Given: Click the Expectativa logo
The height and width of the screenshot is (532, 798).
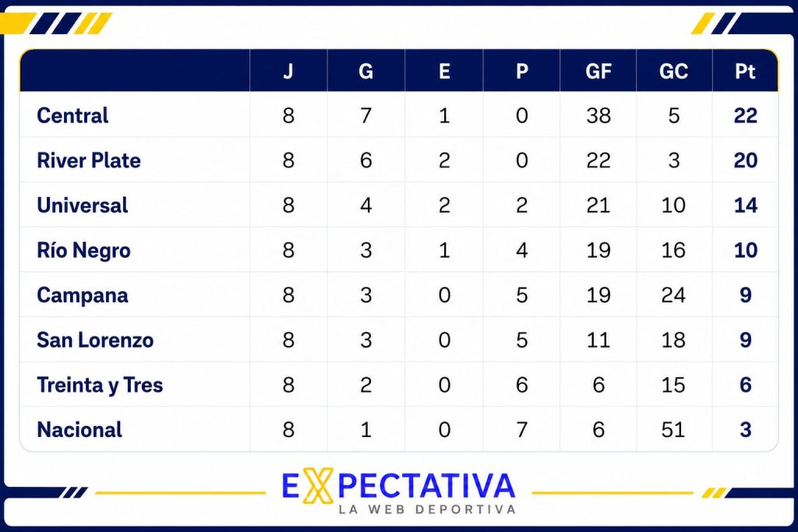Looking at the screenshot, I should click(x=398, y=491).
